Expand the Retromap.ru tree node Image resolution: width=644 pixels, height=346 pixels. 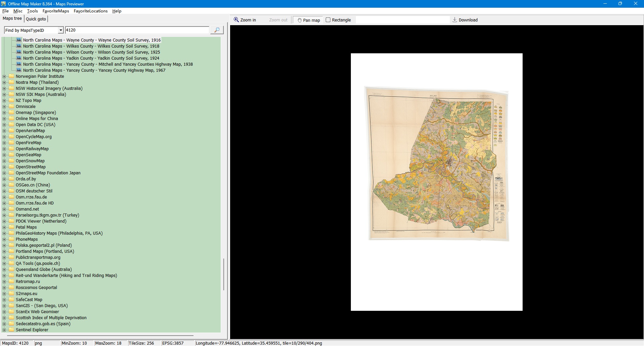[4, 282]
